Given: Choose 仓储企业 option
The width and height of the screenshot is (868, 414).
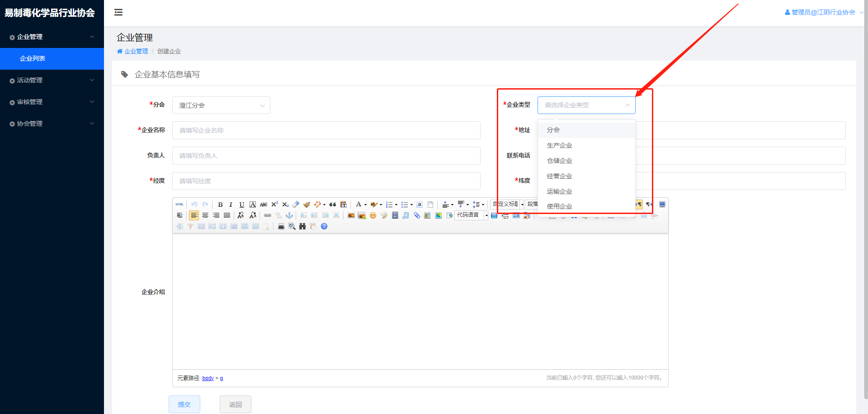Looking at the screenshot, I should (586, 161).
